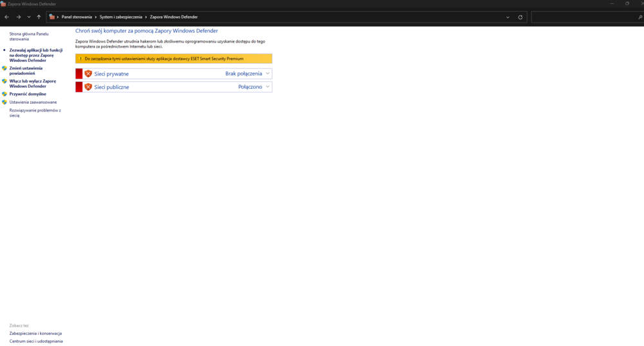Image resolution: width=644 pixels, height=346 pixels.
Task: Expand the Sieci prywatne section chevron
Action: (267, 73)
